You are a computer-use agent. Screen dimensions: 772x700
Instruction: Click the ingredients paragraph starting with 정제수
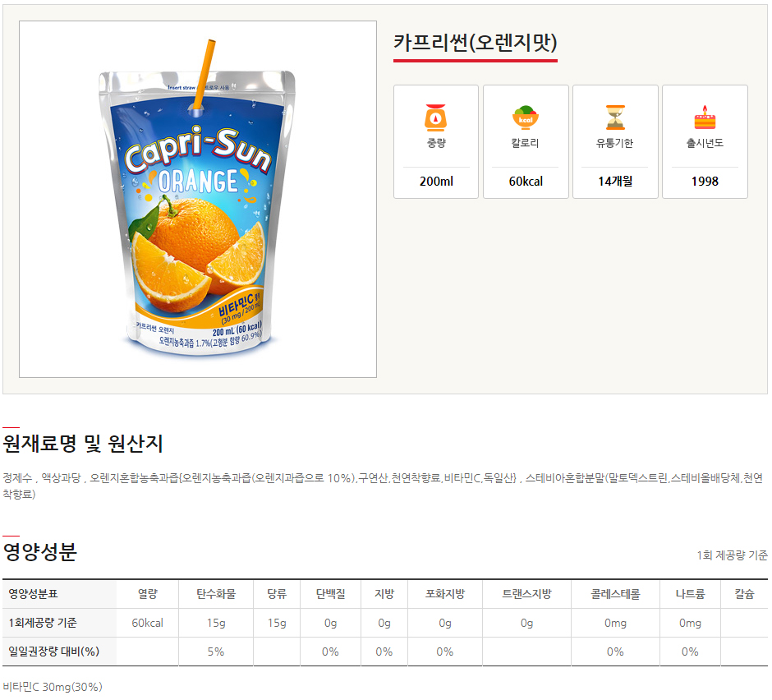[383, 486]
